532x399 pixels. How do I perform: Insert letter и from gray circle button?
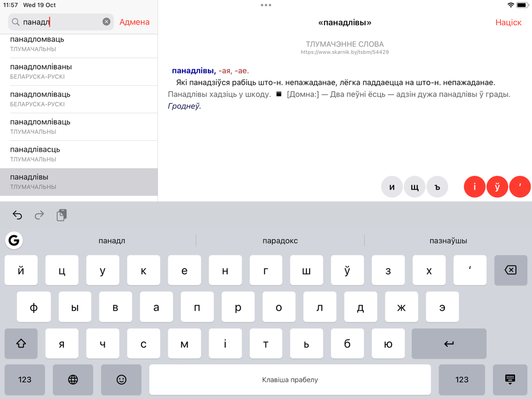[x=392, y=187]
